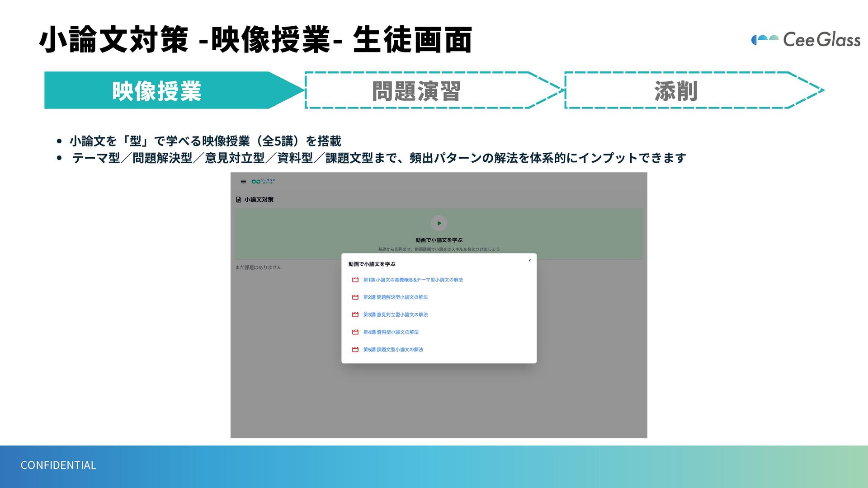This screenshot has height=488, width=868.
Task: Click the CeeGlass logo at top right
Action: tap(806, 40)
